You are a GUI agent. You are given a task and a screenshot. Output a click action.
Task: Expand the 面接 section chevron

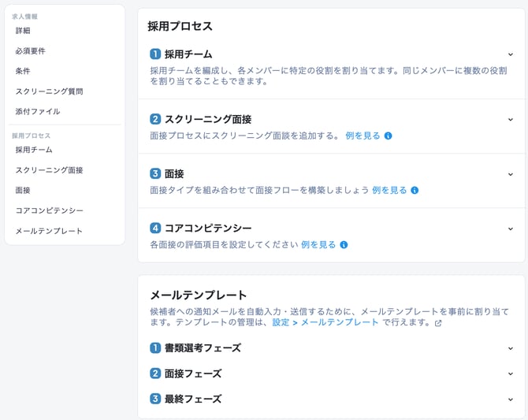[x=511, y=174]
